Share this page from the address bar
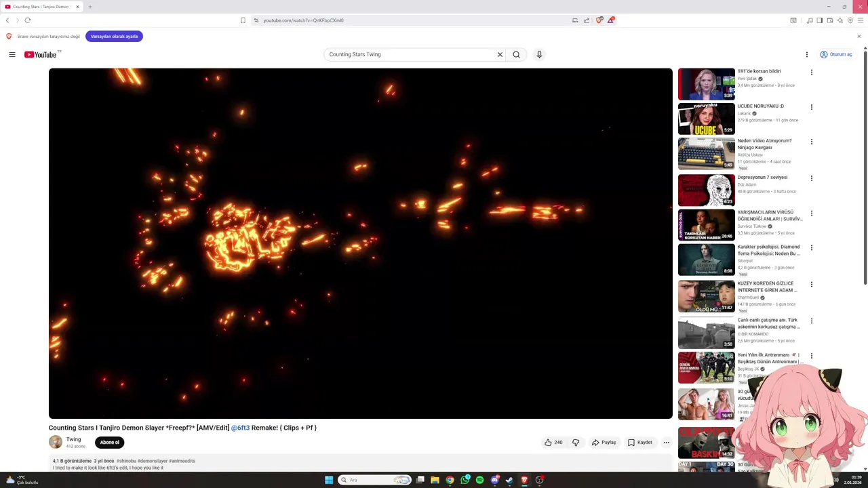 (x=587, y=20)
